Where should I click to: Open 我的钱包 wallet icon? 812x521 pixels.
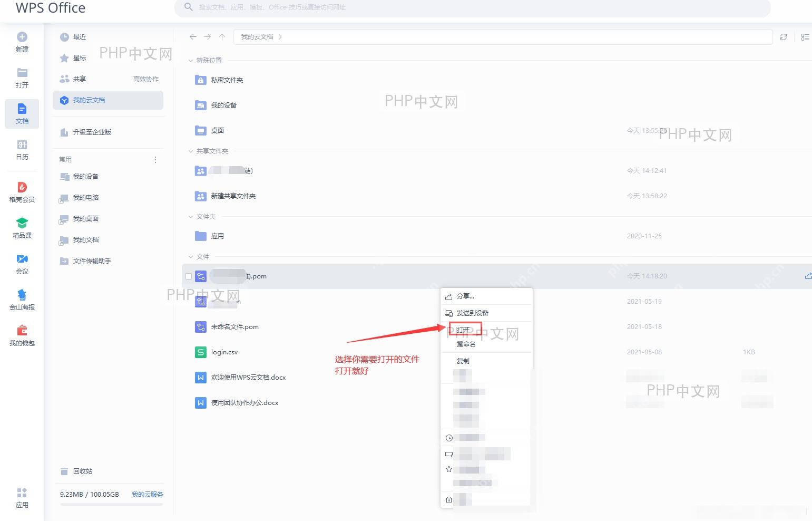pos(22,331)
